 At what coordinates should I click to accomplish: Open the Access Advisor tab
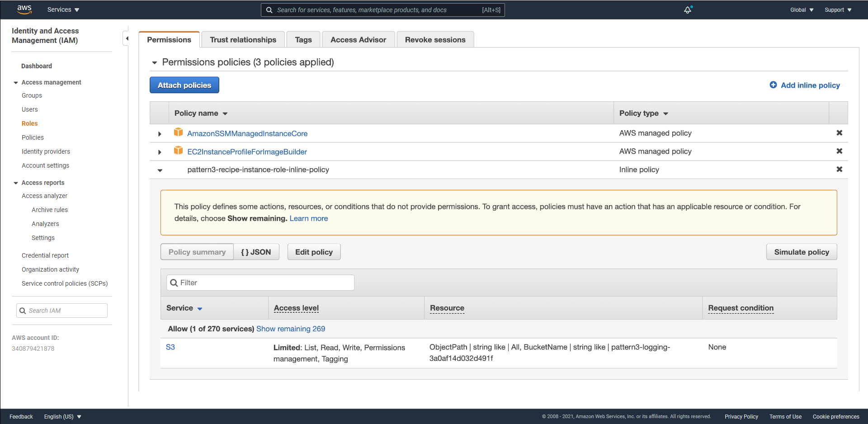click(x=358, y=40)
